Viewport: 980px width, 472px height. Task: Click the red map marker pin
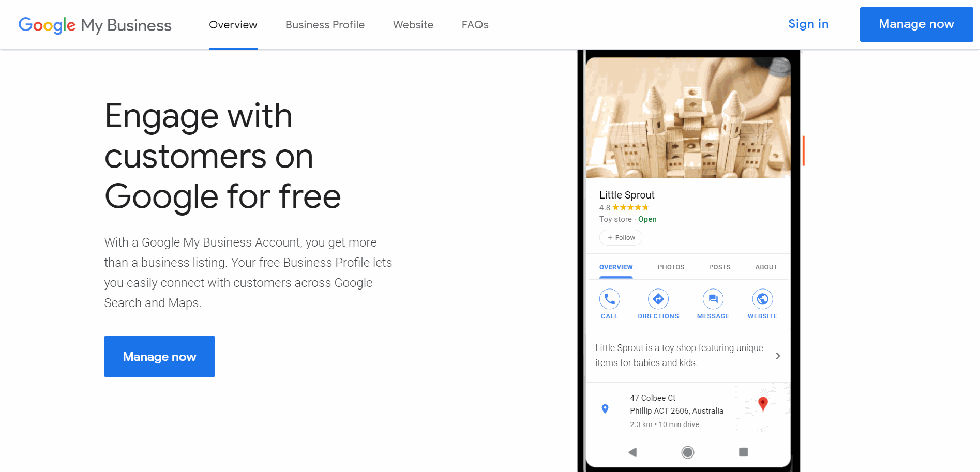point(763,403)
